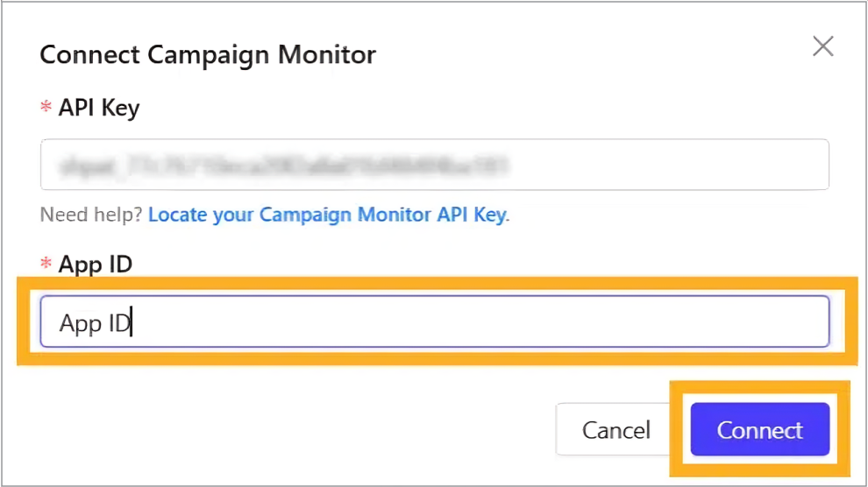Click App ID placeholder text in the field
The image size is (868, 487).
94,323
